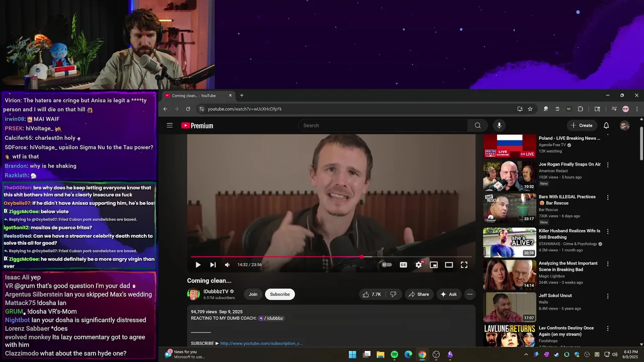The image size is (644, 362).
Task: Open YouTube notifications bell
Action: point(606,125)
